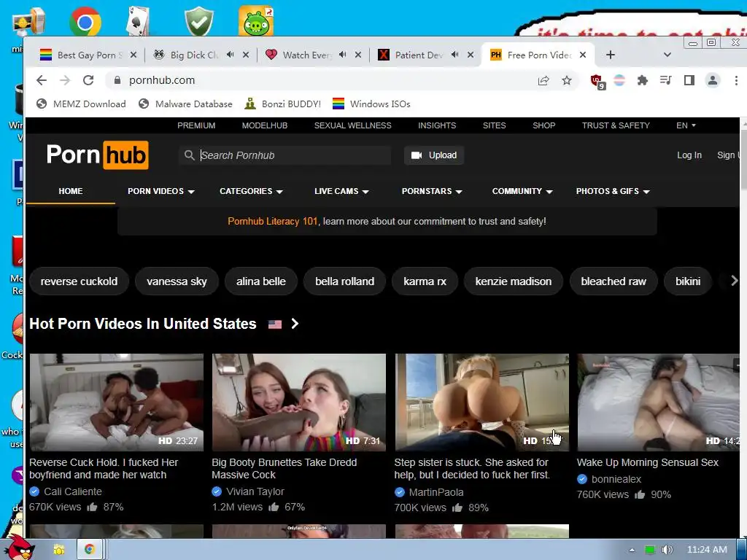Select the "bikini" tag pill

[687, 281]
